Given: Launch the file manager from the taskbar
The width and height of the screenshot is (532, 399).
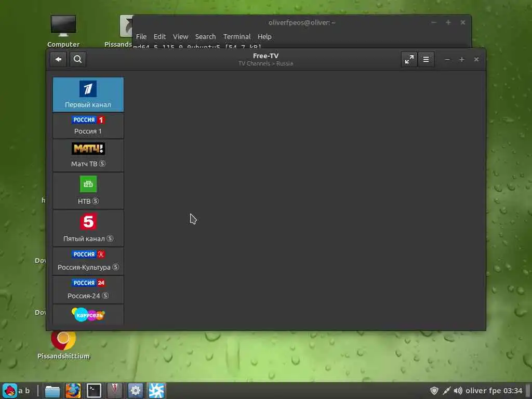Looking at the screenshot, I should [x=52, y=391].
